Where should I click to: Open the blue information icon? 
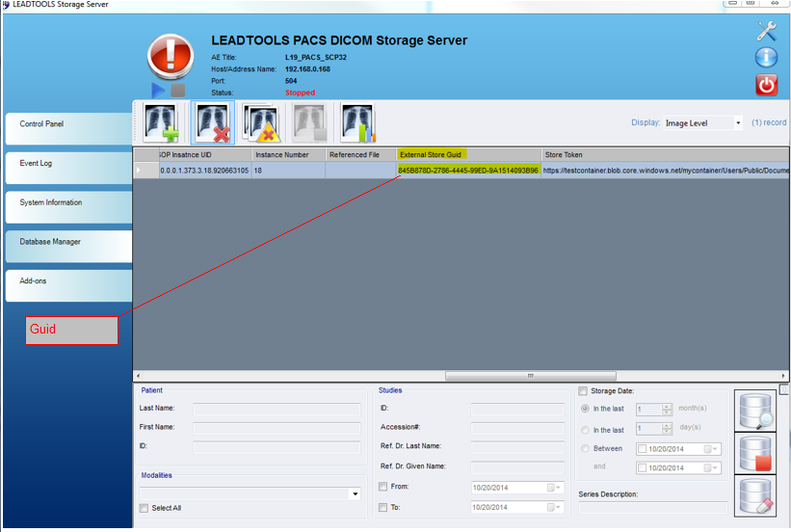766,57
